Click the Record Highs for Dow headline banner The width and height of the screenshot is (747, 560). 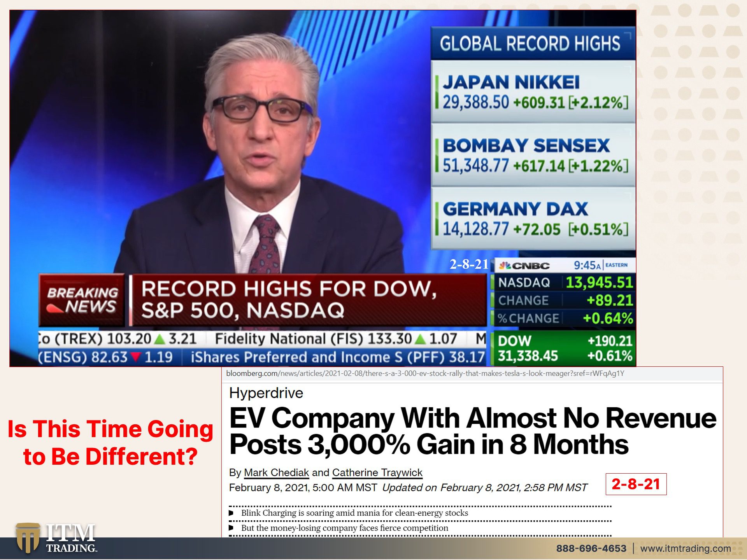tap(307, 299)
